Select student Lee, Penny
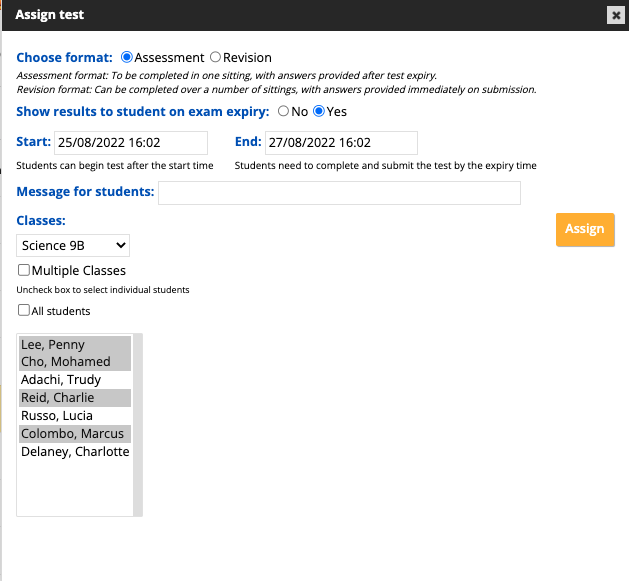The image size is (629, 581). pos(75,344)
